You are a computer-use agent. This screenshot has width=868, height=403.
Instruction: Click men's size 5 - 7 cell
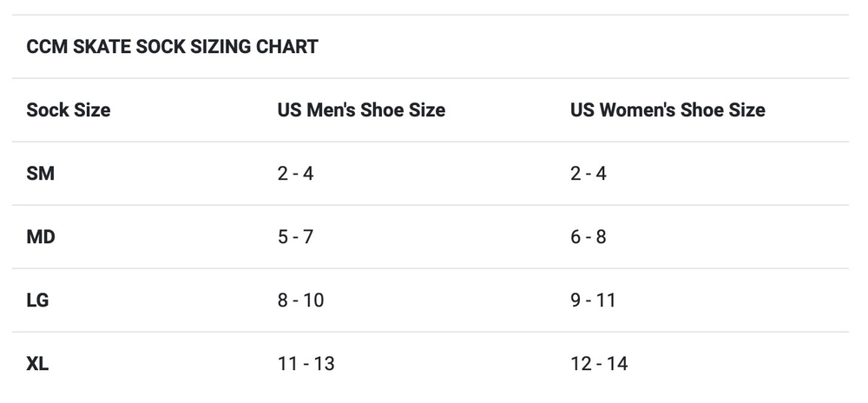[295, 237]
